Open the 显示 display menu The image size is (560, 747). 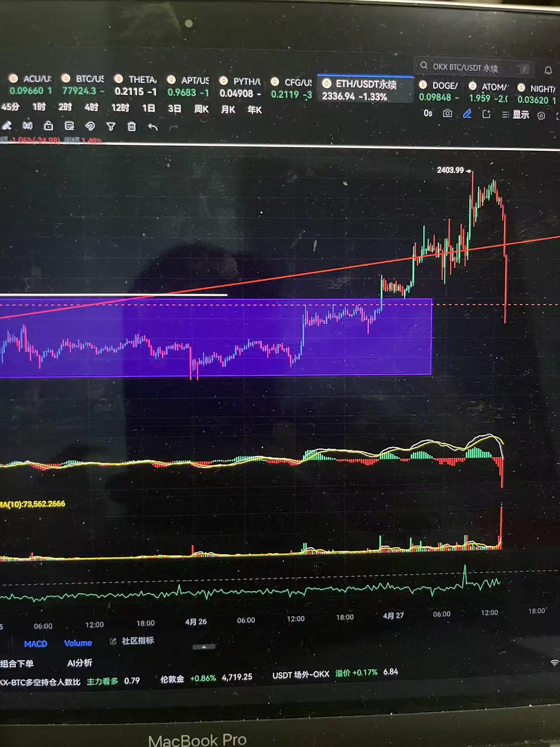click(516, 115)
